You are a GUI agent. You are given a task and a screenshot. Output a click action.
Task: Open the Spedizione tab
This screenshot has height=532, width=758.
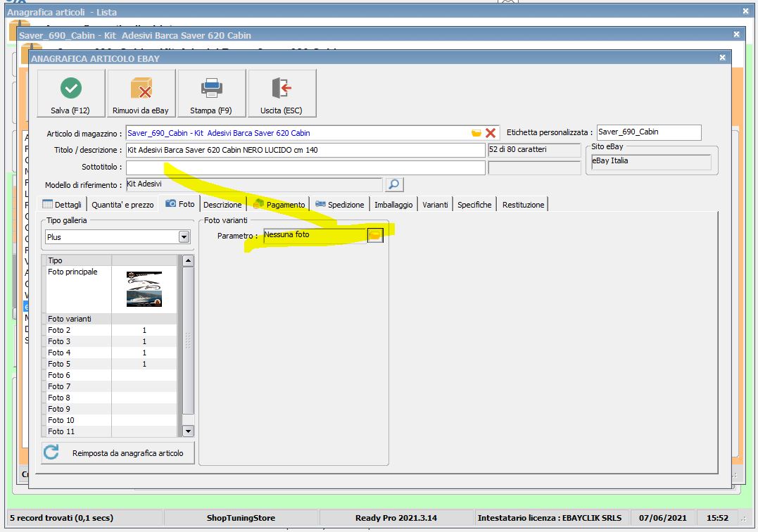(339, 204)
